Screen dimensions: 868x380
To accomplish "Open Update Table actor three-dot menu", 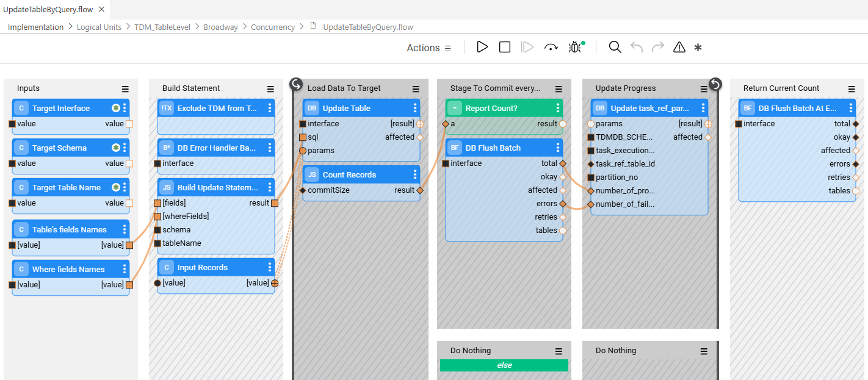I will (415, 108).
